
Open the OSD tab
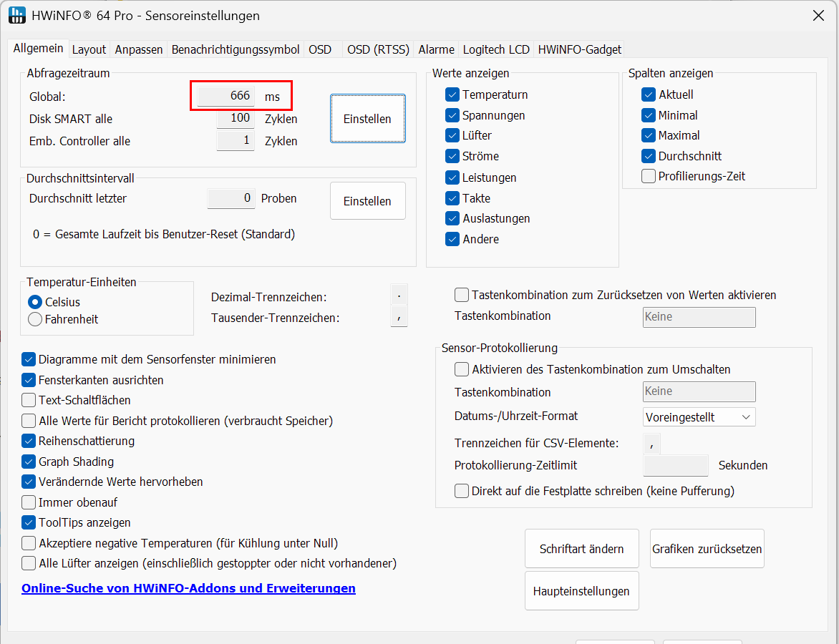coord(320,50)
